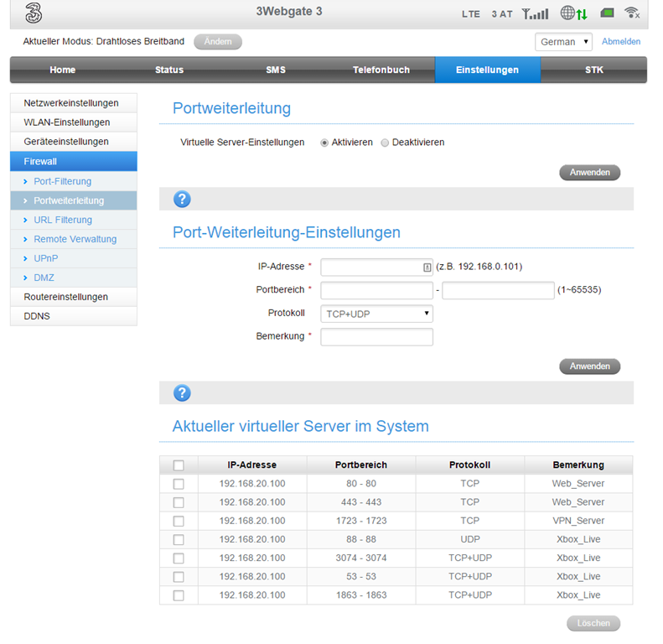Click the IP-Adresse field autofill icon

(x=427, y=267)
